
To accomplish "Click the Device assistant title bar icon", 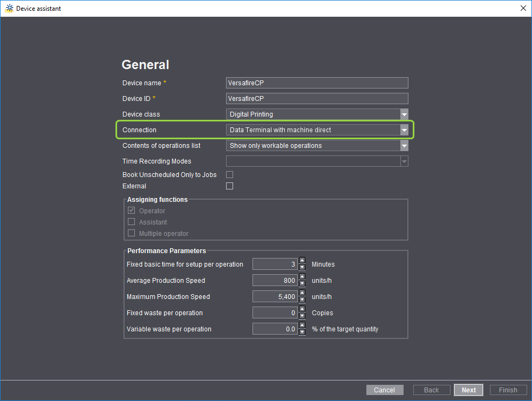I will (9, 8).
